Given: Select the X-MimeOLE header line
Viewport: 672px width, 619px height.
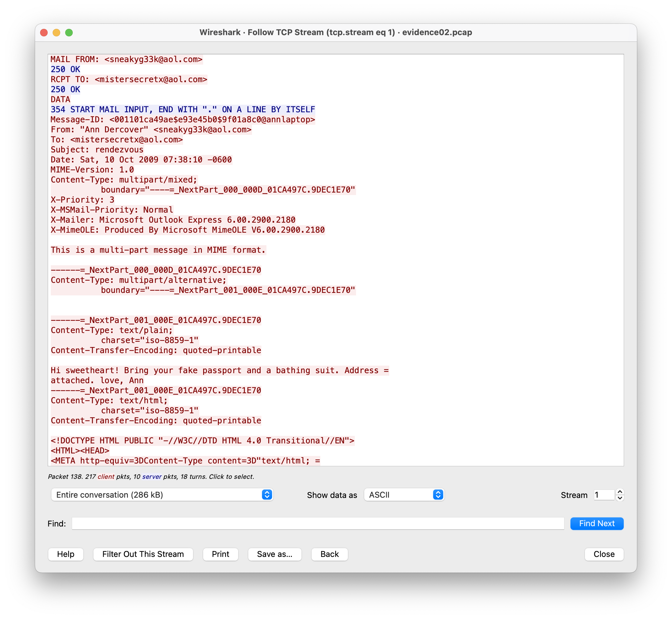Looking at the screenshot, I should coord(188,230).
